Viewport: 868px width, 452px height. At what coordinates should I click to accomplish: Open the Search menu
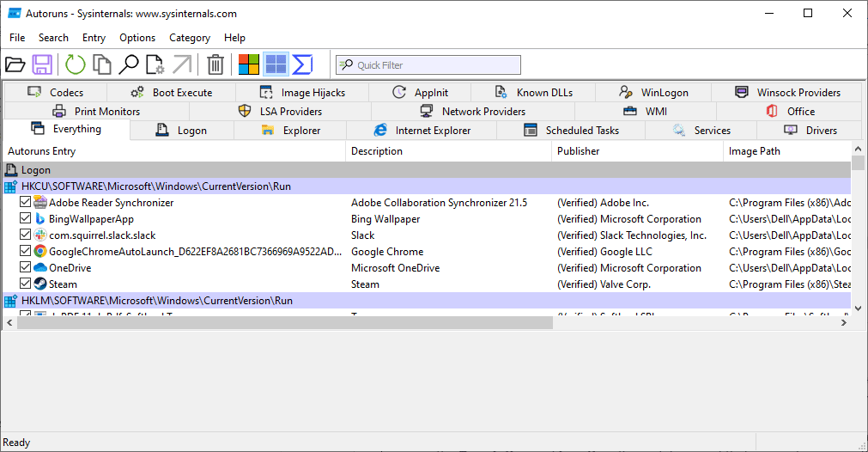tap(53, 38)
